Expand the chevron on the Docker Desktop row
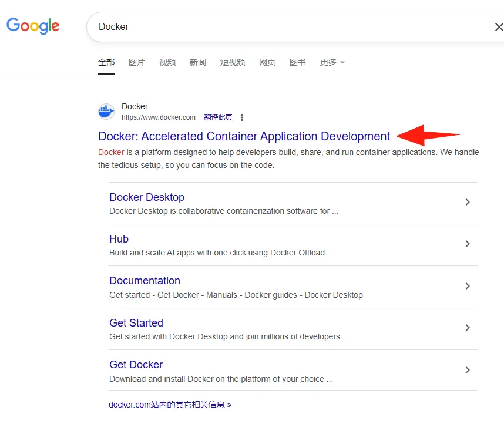 coord(468,202)
